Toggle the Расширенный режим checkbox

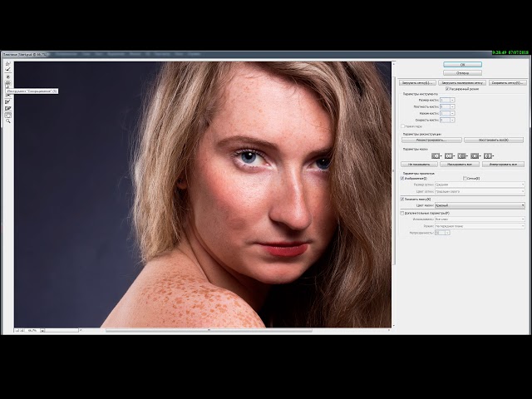tap(447, 89)
